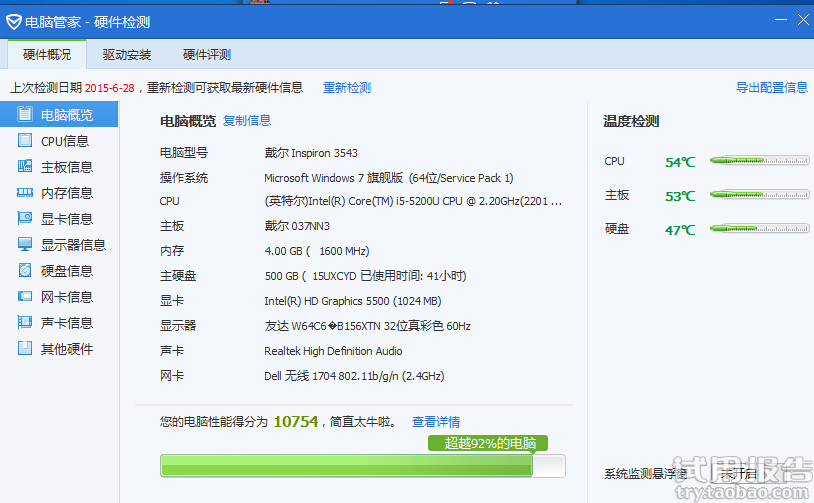The width and height of the screenshot is (814, 503).
Task: Click the 重新检测 link
Action: click(x=347, y=88)
